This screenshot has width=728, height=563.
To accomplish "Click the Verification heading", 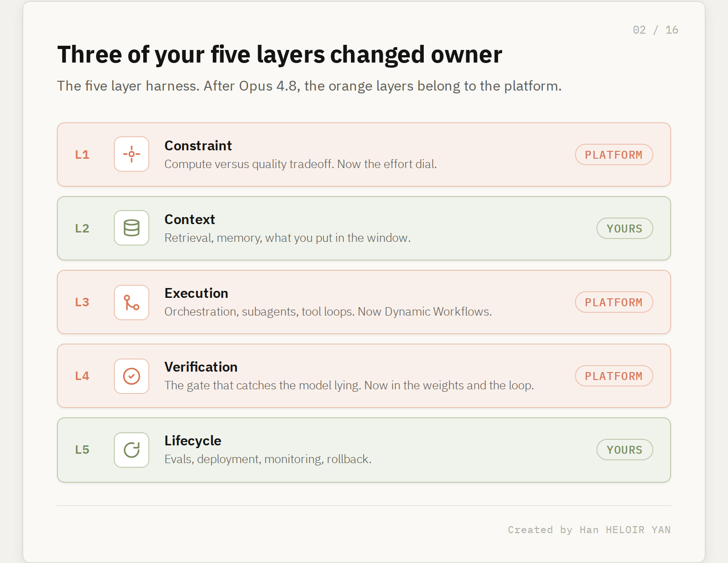I will tap(201, 367).
